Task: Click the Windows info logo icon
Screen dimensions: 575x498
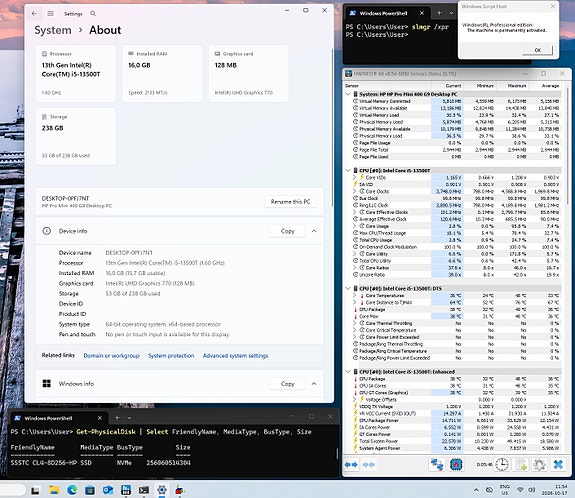Action: 47,384
